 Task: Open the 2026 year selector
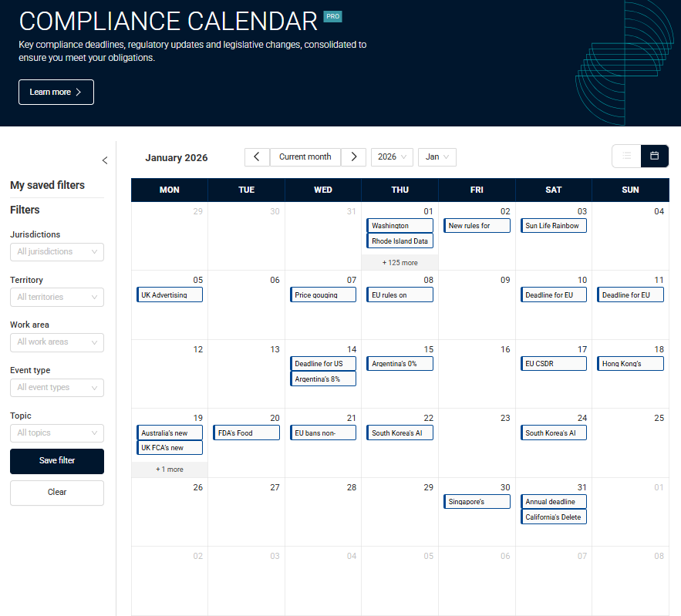pyautogui.click(x=392, y=157)
